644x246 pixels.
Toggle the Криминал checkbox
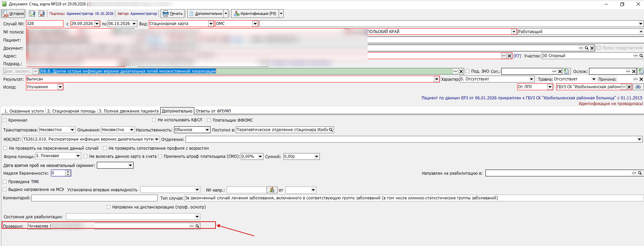click(5, 120)
